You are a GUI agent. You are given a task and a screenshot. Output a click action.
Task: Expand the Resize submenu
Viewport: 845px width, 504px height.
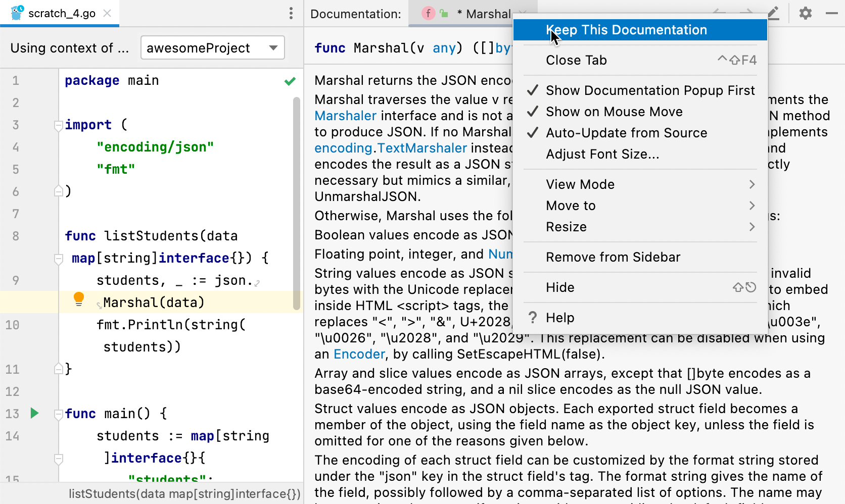click(x=566, y=227)
